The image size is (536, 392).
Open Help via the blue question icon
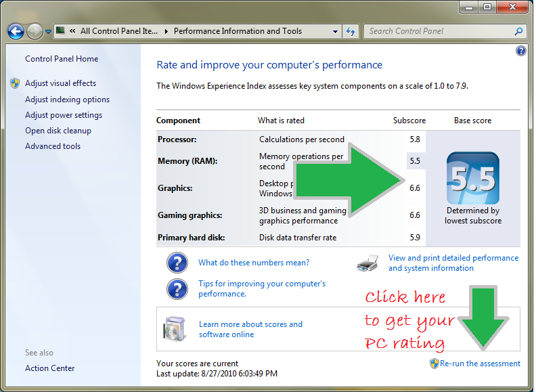tap(520, 51)
